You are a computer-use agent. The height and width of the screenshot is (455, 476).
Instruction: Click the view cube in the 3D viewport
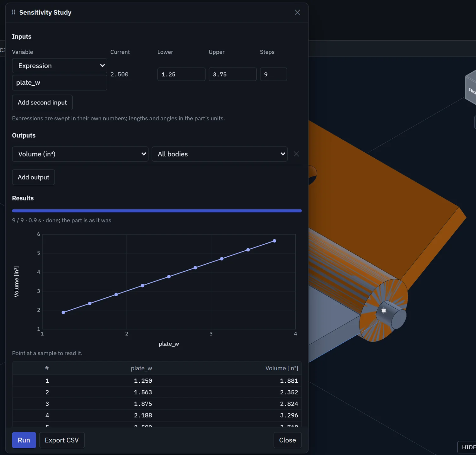click(x=471, y=88)
